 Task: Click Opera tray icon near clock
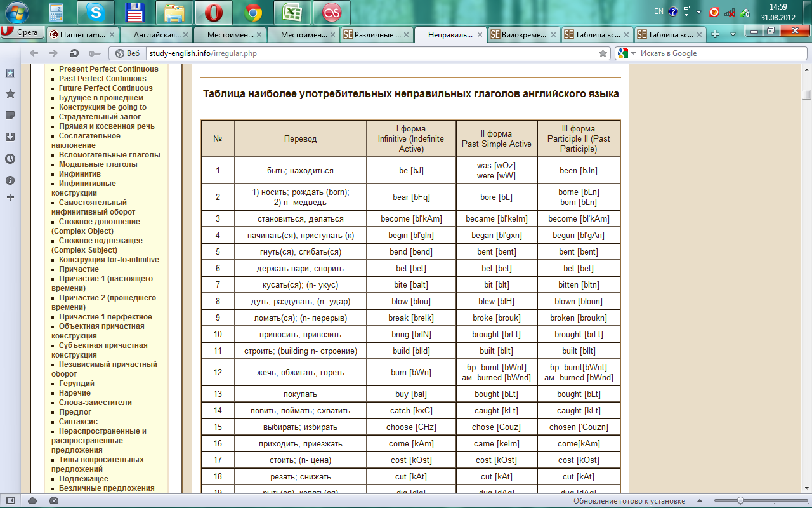click(x=714, y=12)
